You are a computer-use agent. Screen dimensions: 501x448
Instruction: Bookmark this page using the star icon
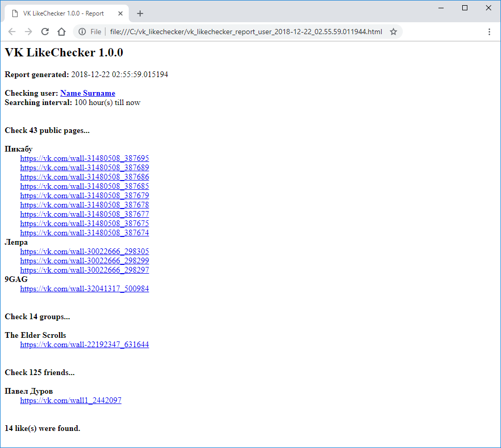[393, 32]
